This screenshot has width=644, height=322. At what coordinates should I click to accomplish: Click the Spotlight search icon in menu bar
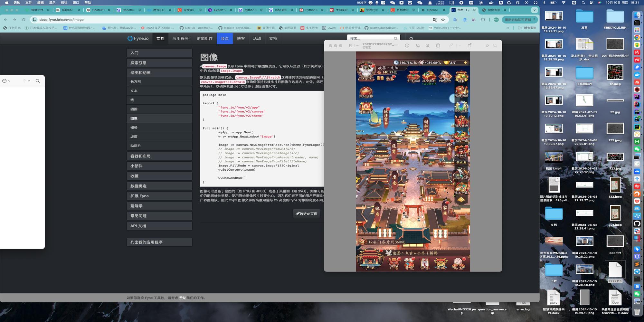point(583,3)
